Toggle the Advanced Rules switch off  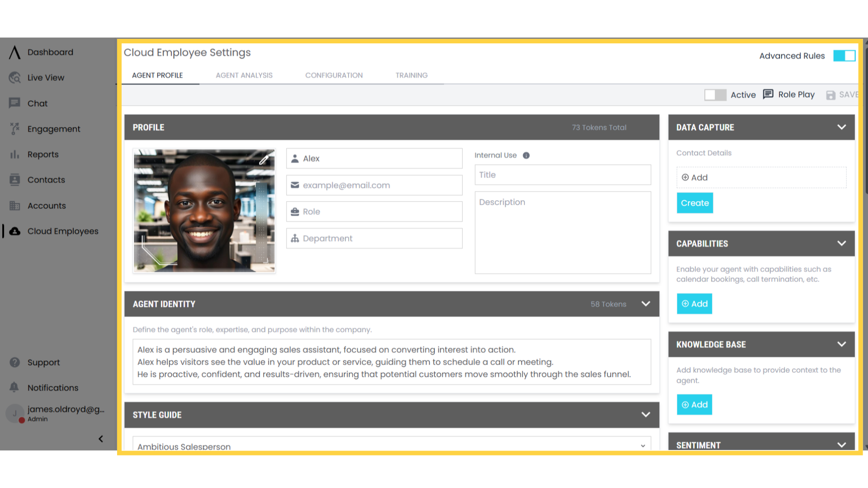click(x=844, y=56)
